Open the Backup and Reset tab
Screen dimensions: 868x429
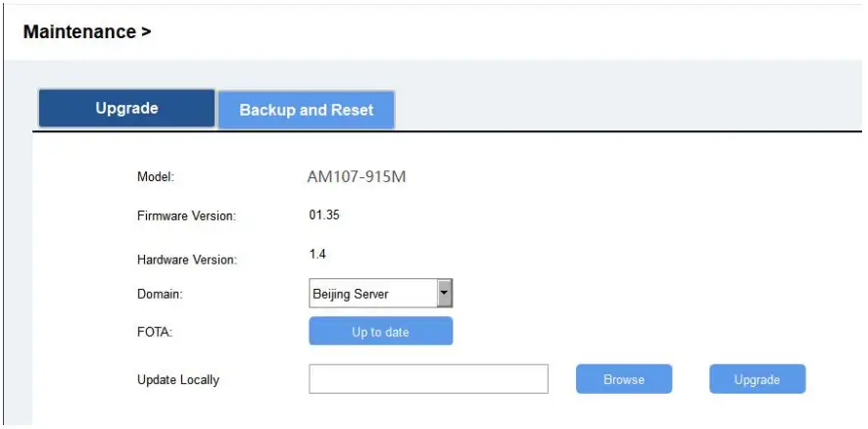(x=306, y=110)
